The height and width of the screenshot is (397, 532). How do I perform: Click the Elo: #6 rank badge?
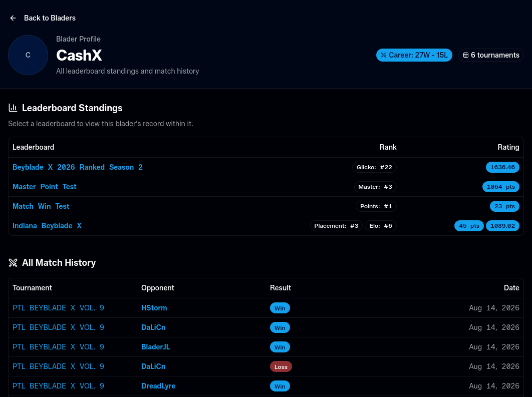[381, 226]
